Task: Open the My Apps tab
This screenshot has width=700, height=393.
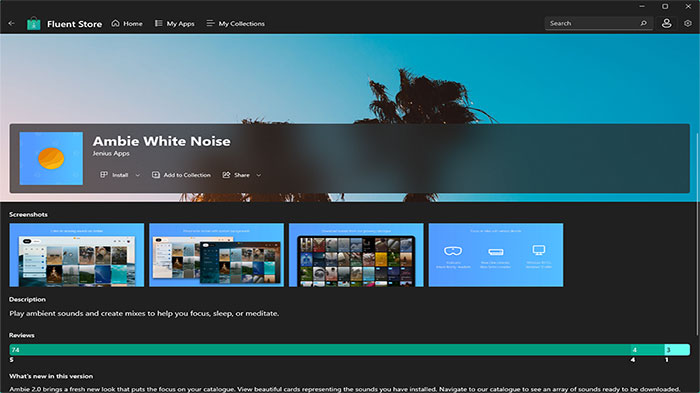Action: tap(175, 23)
